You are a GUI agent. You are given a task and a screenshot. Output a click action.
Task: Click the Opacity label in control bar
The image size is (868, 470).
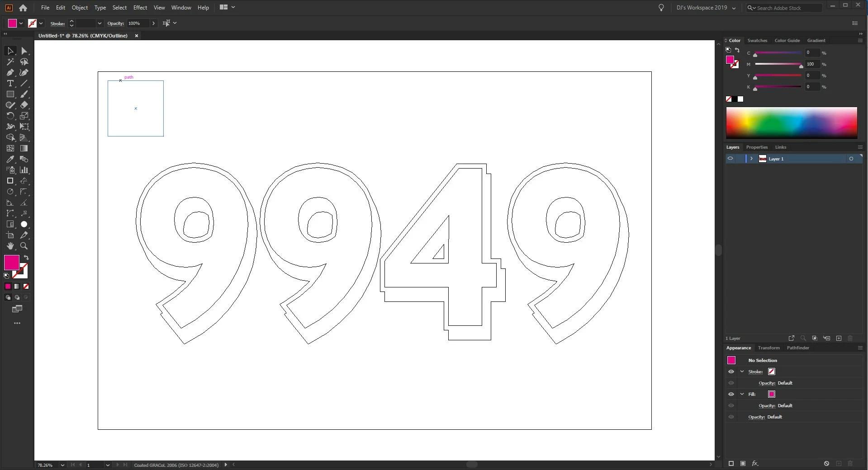click(x=116, y=23)
